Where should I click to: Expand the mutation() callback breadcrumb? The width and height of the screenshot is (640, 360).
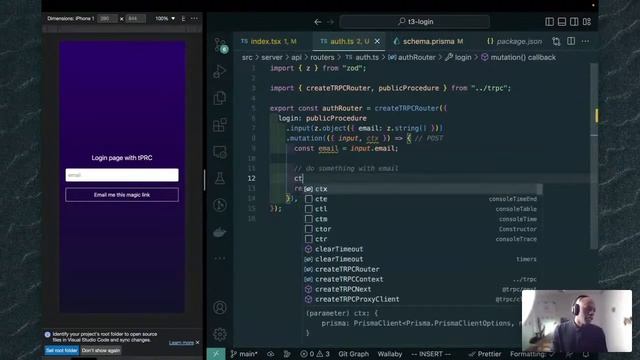[518, 58]
